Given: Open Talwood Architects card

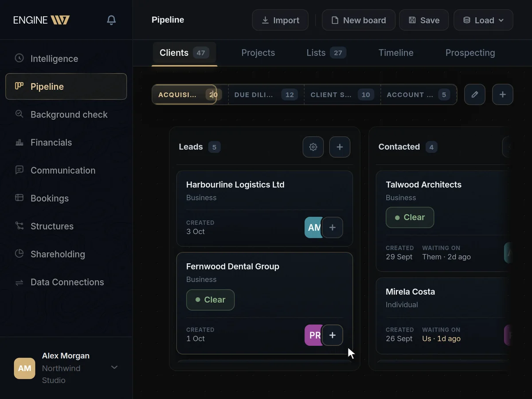Looking at the screenshot, I should pyautogui.click(x=443, y=221).
